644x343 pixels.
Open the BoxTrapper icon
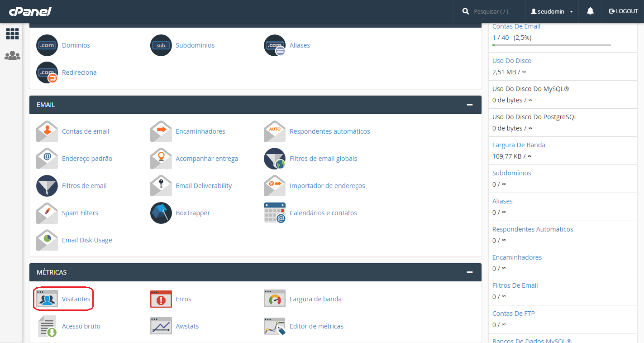pos(161,213)
